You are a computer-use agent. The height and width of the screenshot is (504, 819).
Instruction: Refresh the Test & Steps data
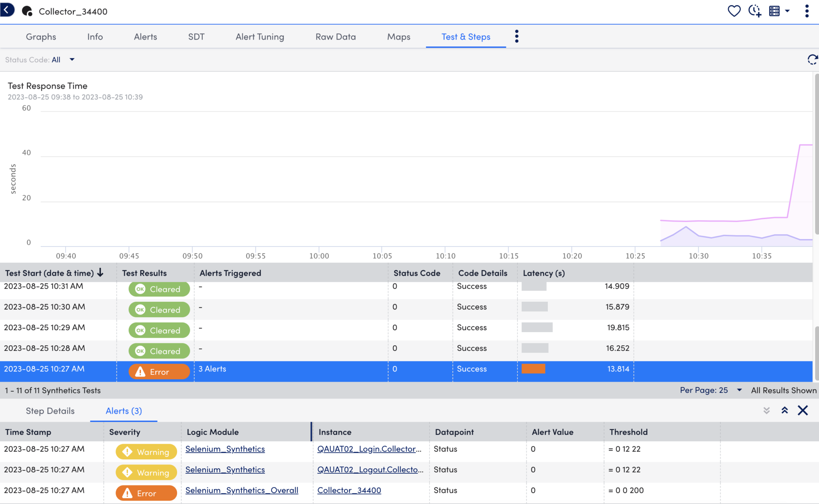(x=812, y=60)
